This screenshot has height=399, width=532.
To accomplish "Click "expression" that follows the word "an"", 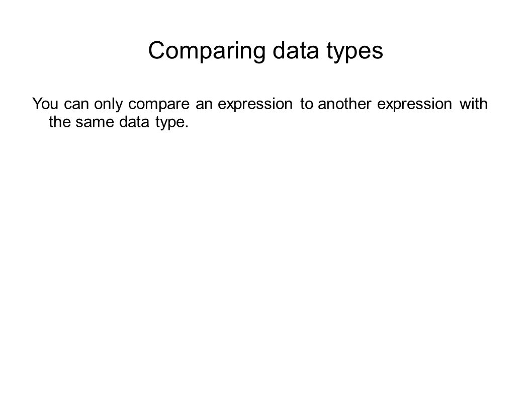I will point(255,105).
